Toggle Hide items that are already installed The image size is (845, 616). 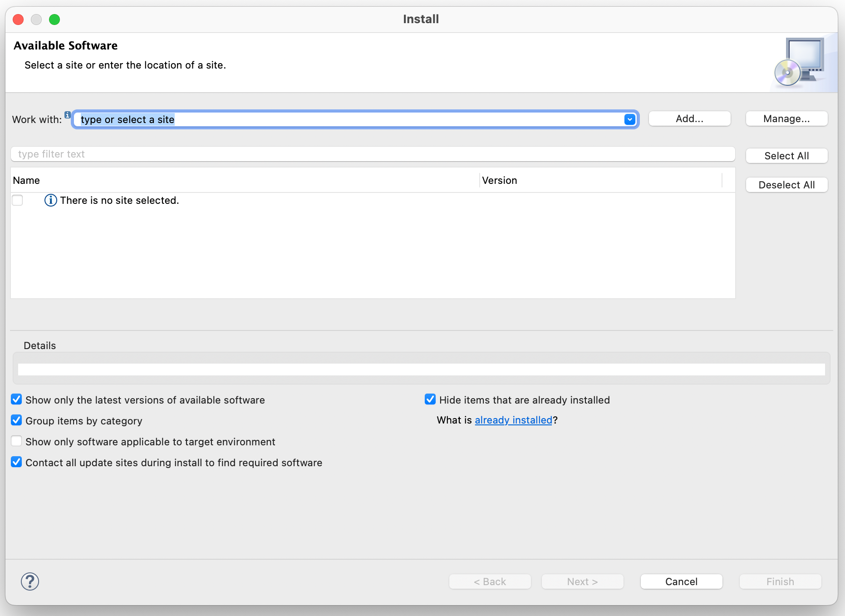click(x=430, y=399)
